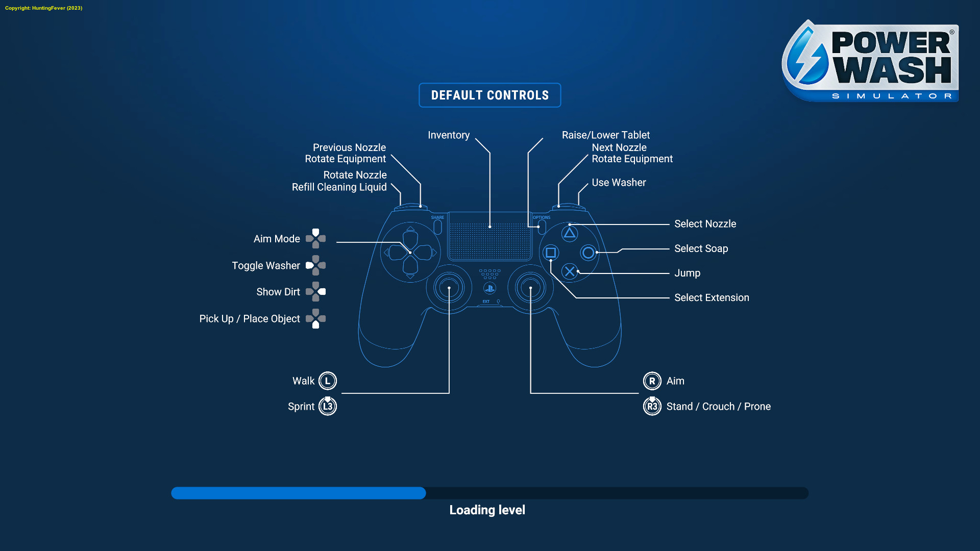
Task: Click the R3 Stand/Crouch/Prone icon
Action: 651,406
